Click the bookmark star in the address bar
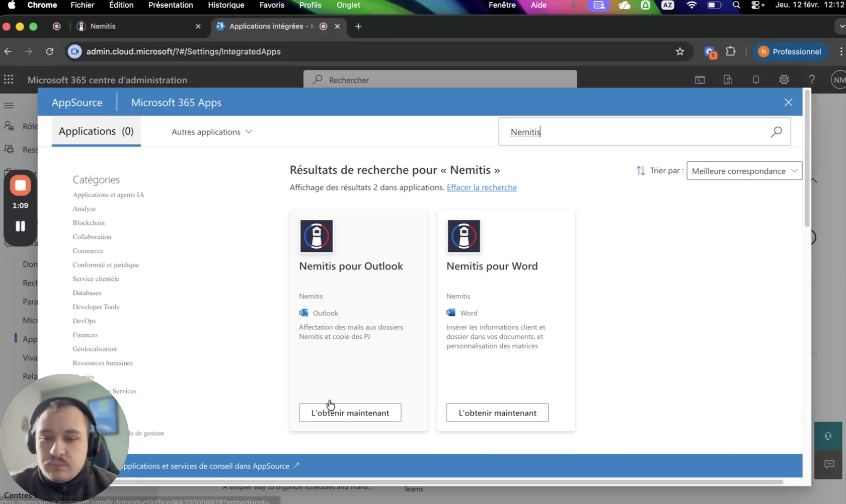The height and width of the screenshot is (504, 846). click(x=680, y=52)
